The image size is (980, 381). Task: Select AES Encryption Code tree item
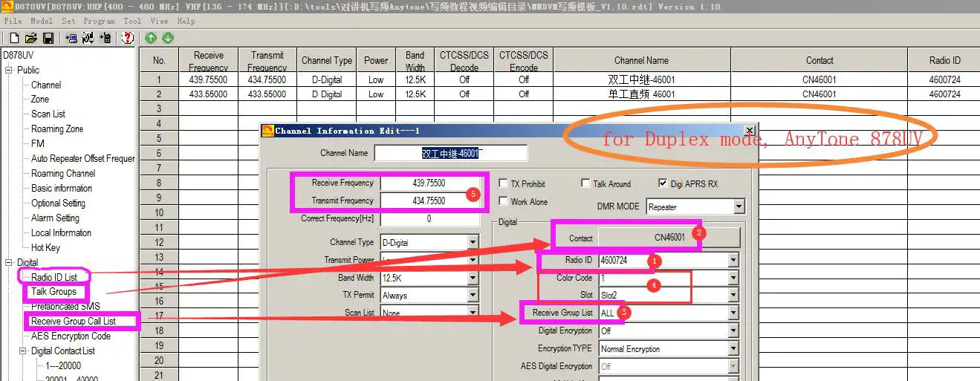(x=71, y=336)
